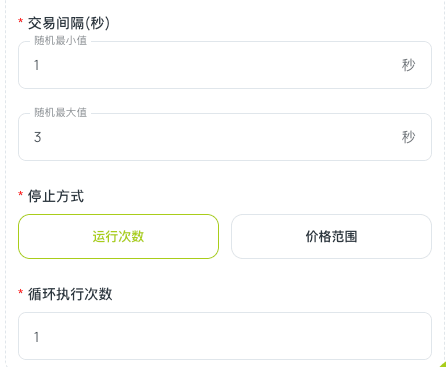Place cursor on value 3 in 随机最大值
The image size is (446, 367).
37,137
